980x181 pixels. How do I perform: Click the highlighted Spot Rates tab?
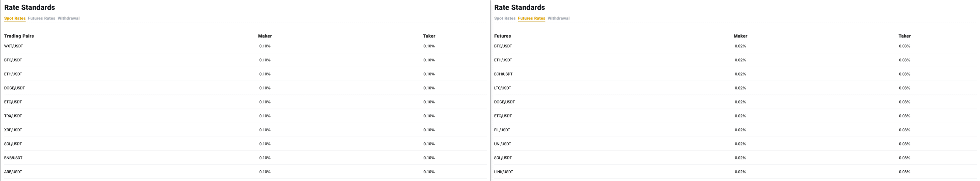[15, 18]
